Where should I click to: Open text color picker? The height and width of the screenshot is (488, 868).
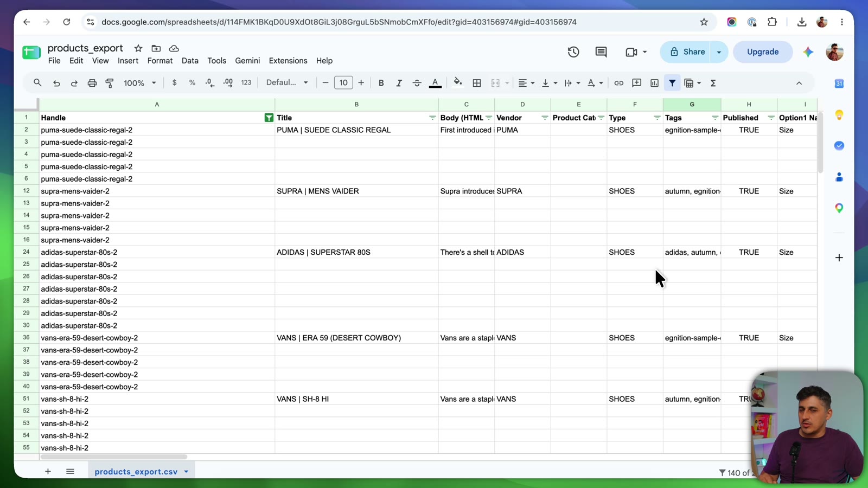pos(435,83)
